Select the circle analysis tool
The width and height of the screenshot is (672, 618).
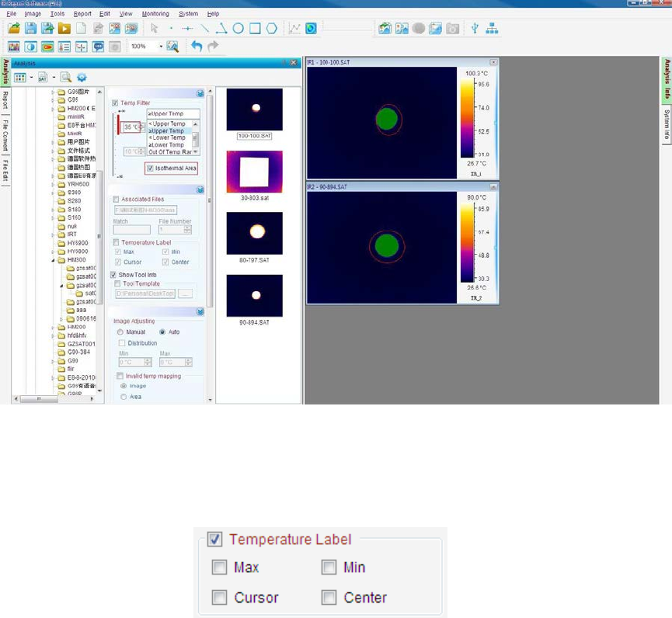(x=239, y=29)
